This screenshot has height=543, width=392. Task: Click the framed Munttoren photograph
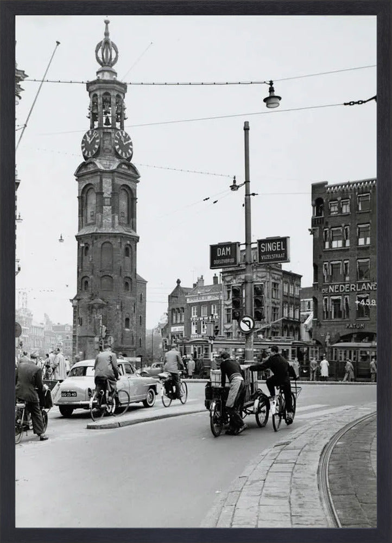click(x=196, y=271)
